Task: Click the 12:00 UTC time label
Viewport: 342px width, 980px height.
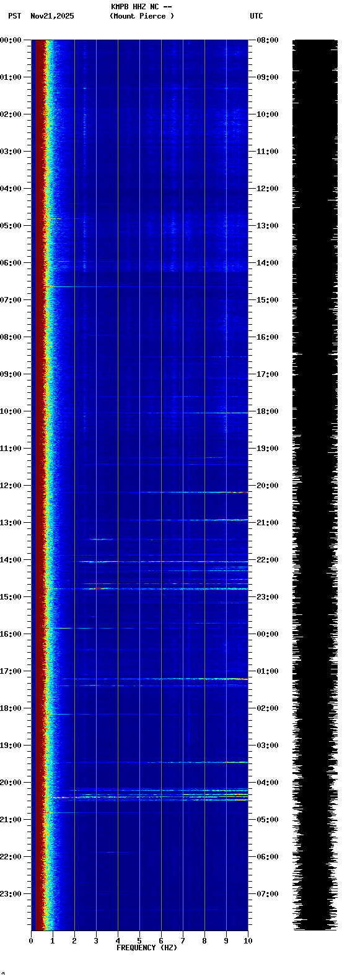Action: 268,189
